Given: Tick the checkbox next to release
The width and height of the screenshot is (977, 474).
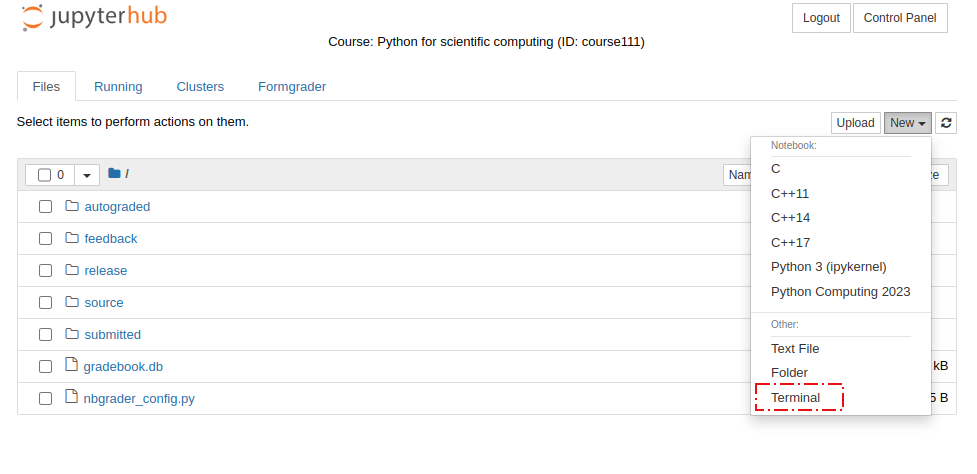Looking at the screenshot, I should pyautogui.click(x=45, y=270).
